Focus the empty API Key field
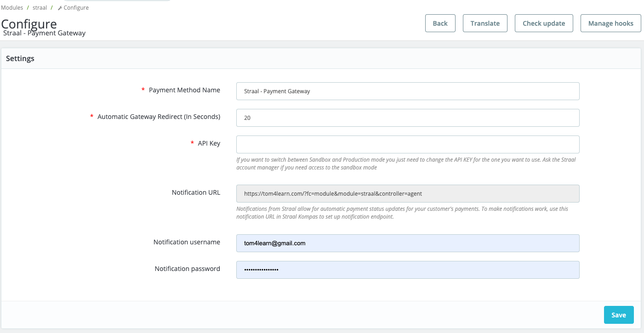 (408, 144)
